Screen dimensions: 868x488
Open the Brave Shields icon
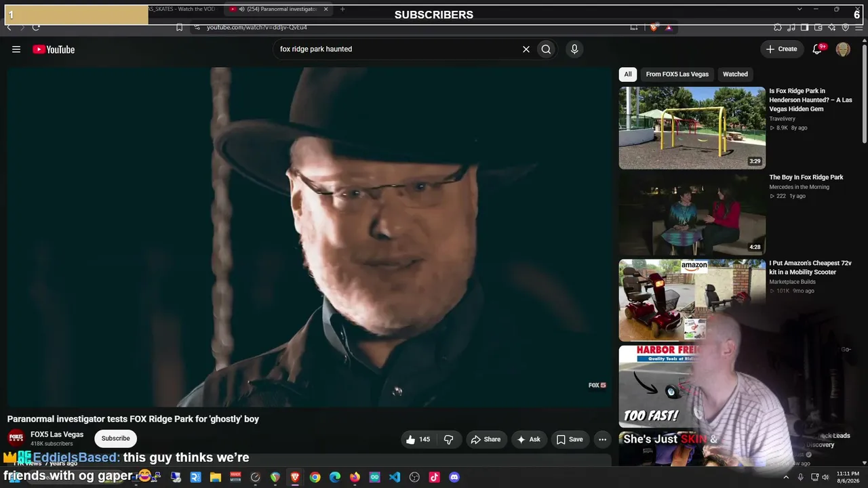654,27
